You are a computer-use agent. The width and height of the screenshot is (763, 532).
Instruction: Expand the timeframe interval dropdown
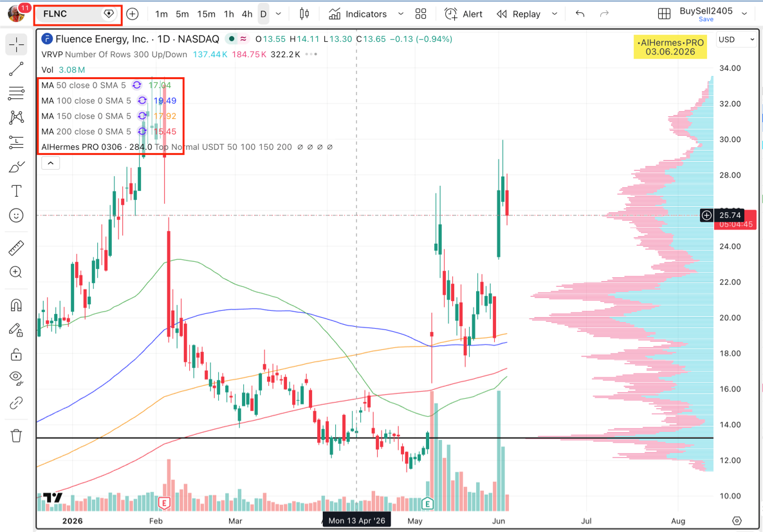point(279,14)
